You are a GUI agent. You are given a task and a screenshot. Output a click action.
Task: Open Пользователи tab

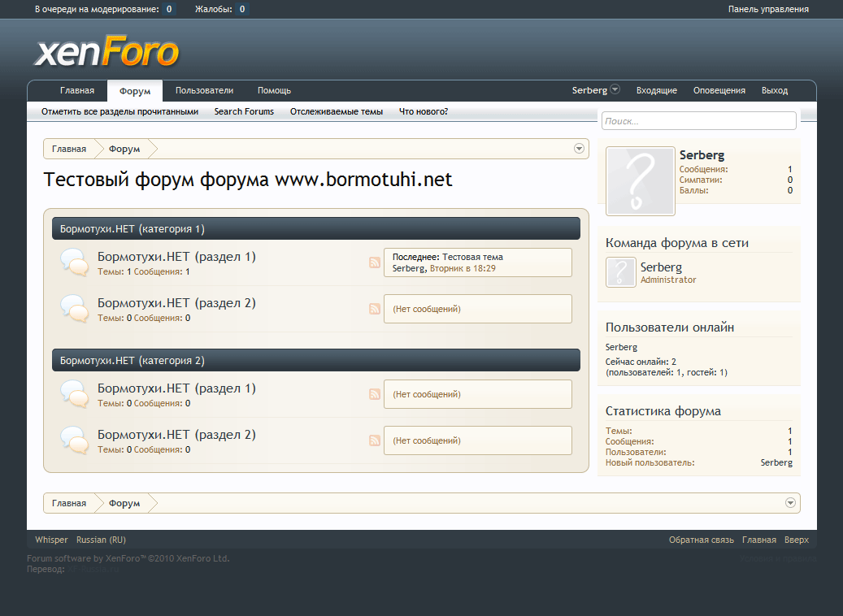(204, 90)
